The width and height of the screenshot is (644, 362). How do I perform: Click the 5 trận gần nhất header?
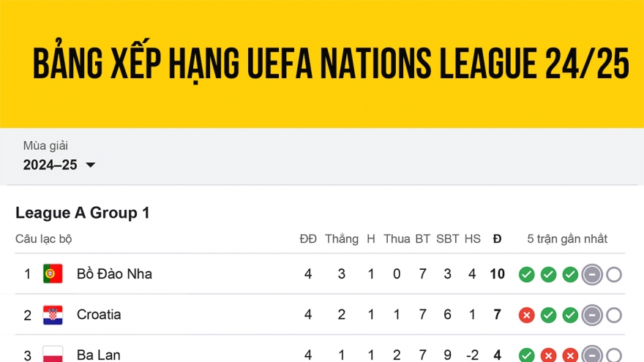pos(567,239)
